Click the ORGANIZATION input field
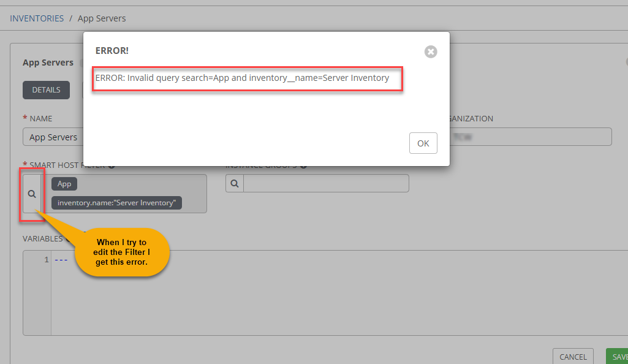The width and height of the screenshot is (628, 364). pos(531,137)
